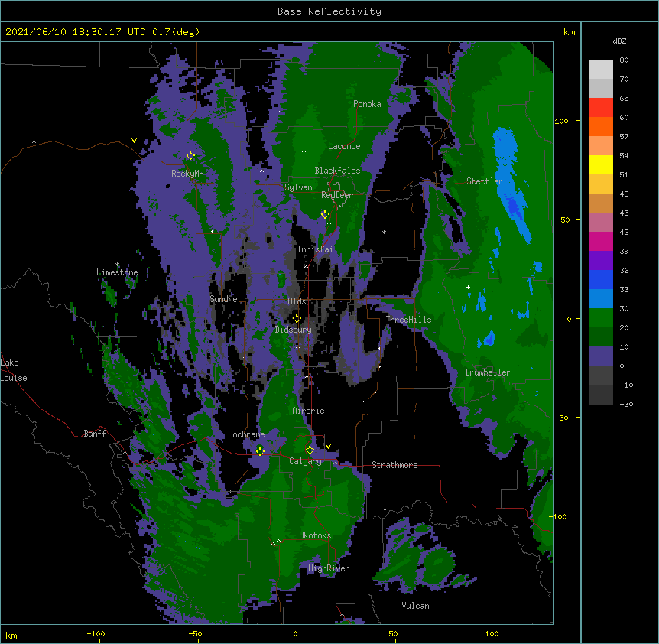Screen dimensions: 659x644
Task: Select the dark gray -10 dBZ swatch
Action: [x=601, y=395]
